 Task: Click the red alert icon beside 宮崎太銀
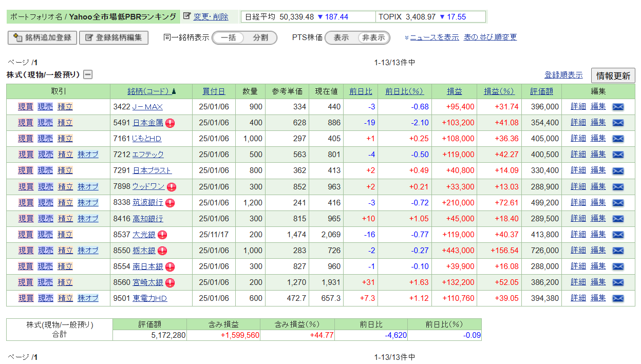tap(170, 282)
